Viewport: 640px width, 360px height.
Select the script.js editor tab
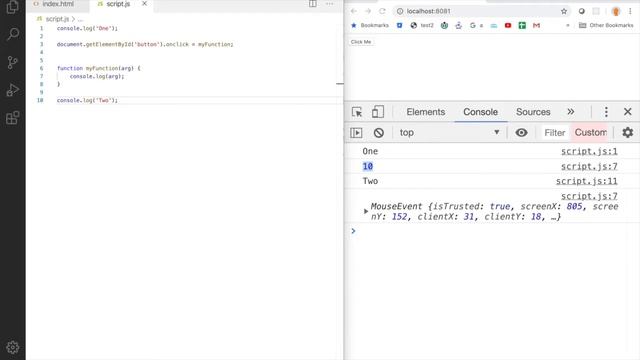click(118, 4)
